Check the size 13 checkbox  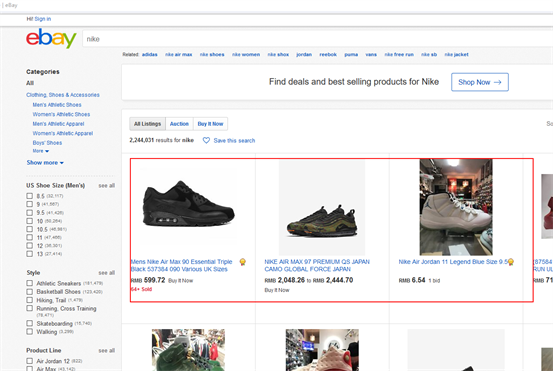pos(30,254)
